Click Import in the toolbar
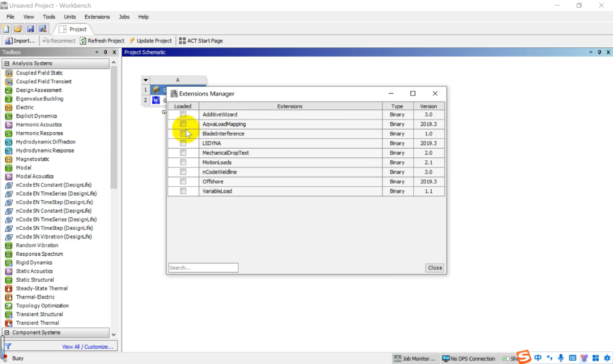The image size is (613, 364). (20, 41)
